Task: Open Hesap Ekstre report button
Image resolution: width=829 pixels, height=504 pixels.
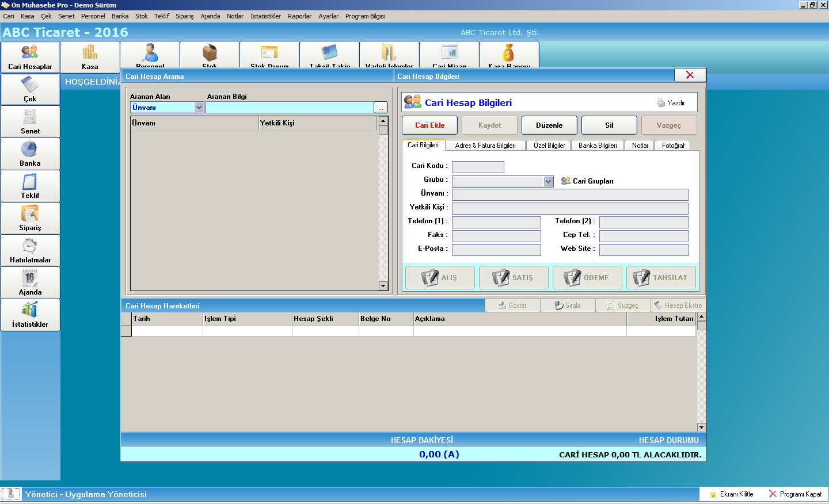Action: tap(678, 306)
